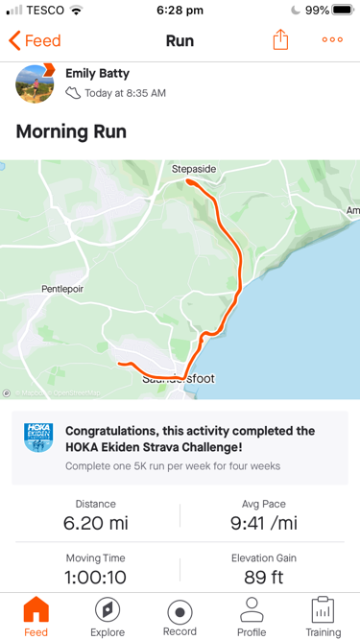Open the Training clipboard chart icon
The width and height of the screenshot is (360, 640).
click(x=322, y=610)
